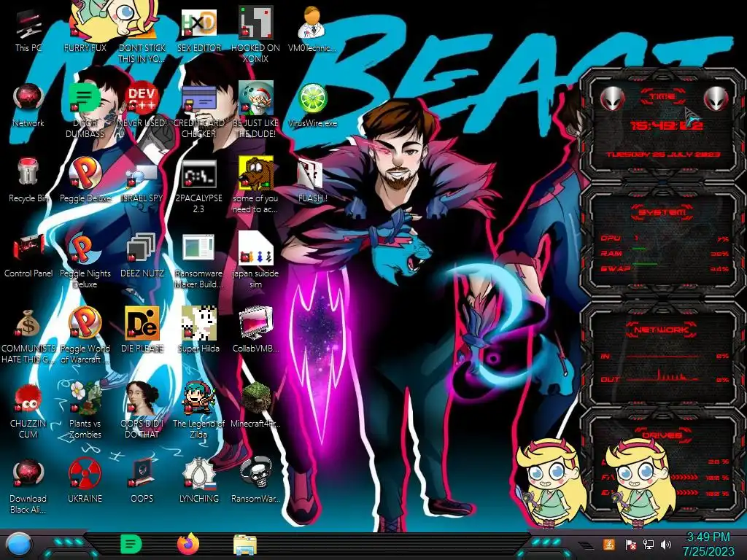
Task: Select the OOPS DID I DO THAT portrait icon
Action: point(142,411)
